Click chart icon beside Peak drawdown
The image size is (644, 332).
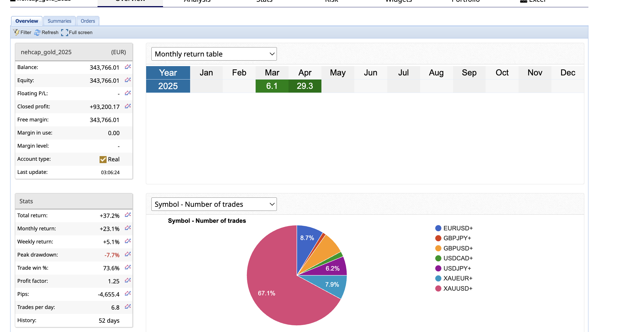[x=128, y=254]
